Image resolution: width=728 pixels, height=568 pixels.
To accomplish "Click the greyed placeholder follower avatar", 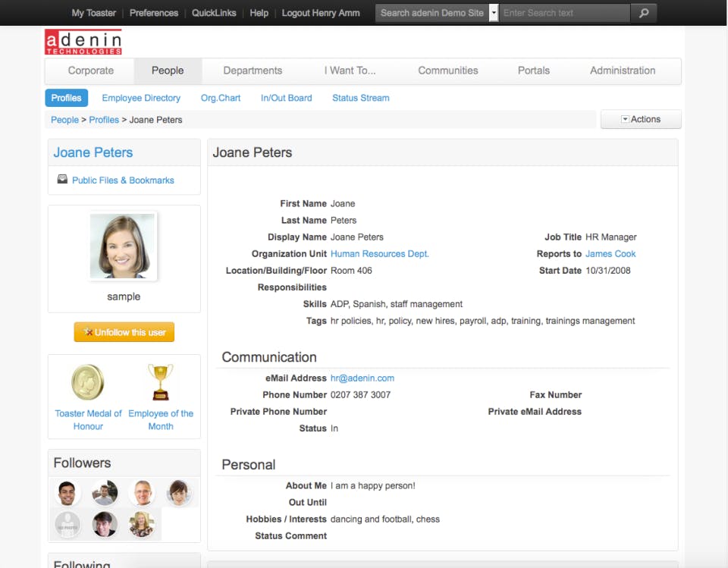I will [x=67, y=525].
